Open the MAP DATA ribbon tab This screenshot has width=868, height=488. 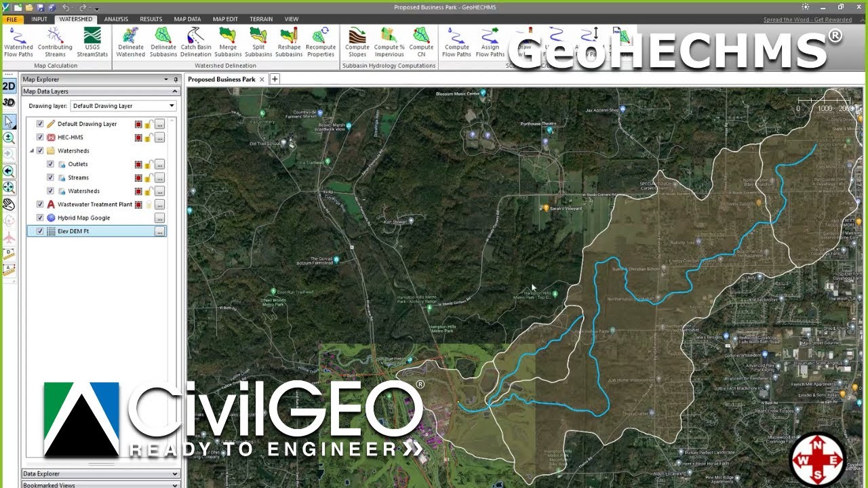click(187, 19)
